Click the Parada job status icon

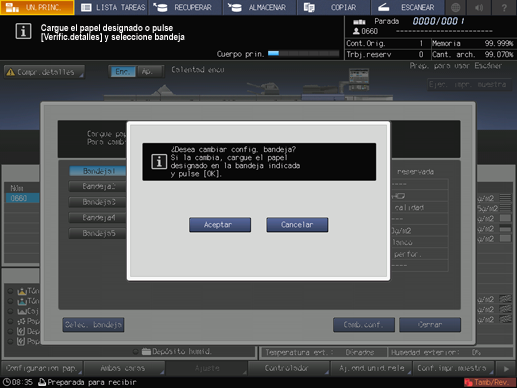pos(359,22)
